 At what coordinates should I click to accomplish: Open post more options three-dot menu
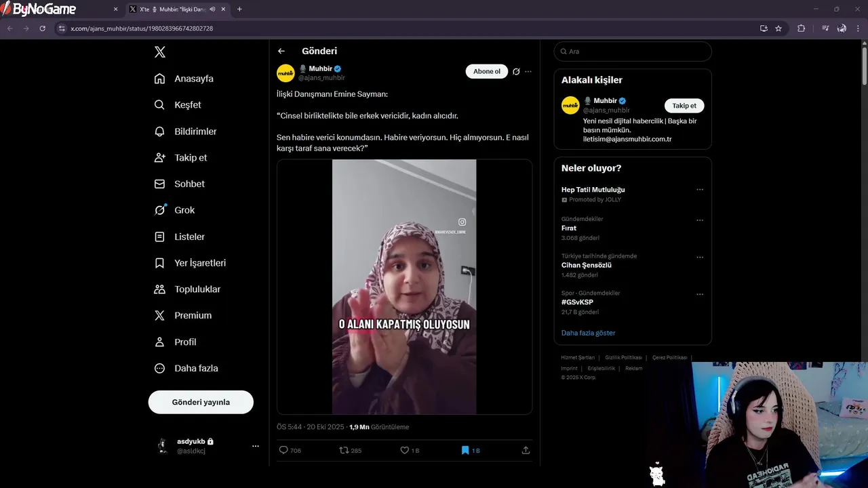click(528, 71)
